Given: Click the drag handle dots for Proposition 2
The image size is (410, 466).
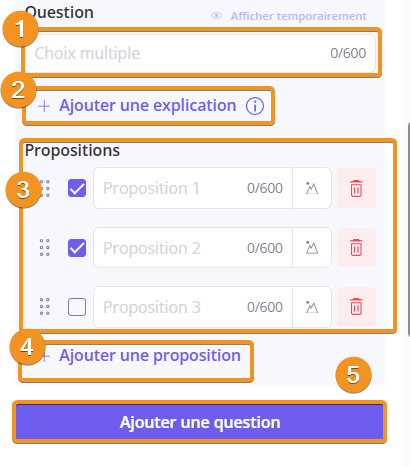Looking at the screenshot, I should [x=45, y=248].
